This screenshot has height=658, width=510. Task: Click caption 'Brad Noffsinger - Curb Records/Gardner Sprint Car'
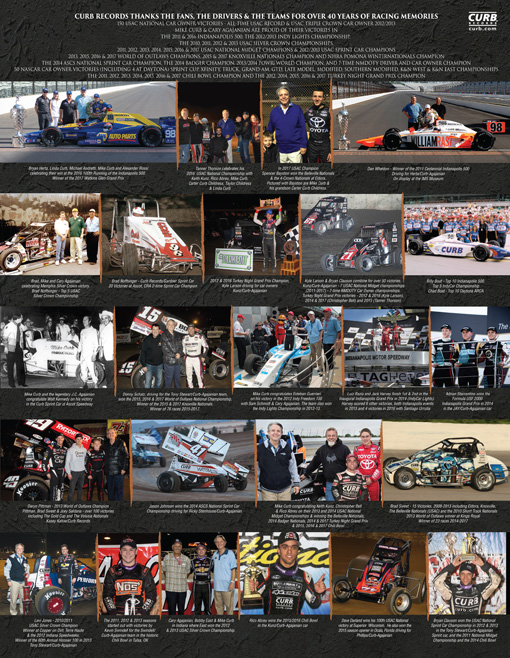153,283
